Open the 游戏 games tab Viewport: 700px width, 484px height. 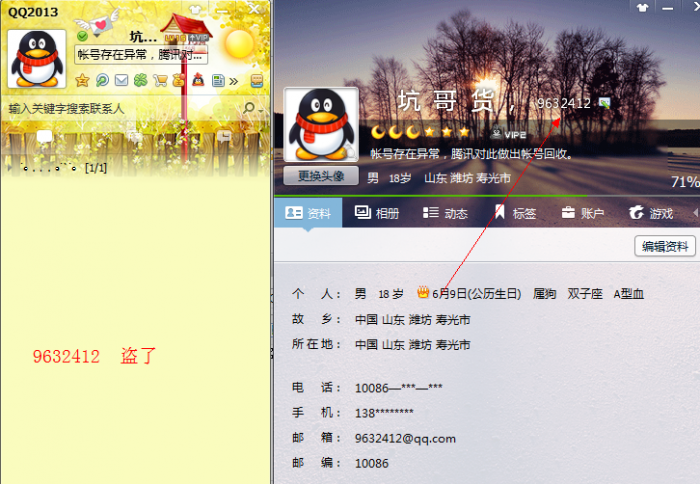pyautogui.click(x=651, y=213)
